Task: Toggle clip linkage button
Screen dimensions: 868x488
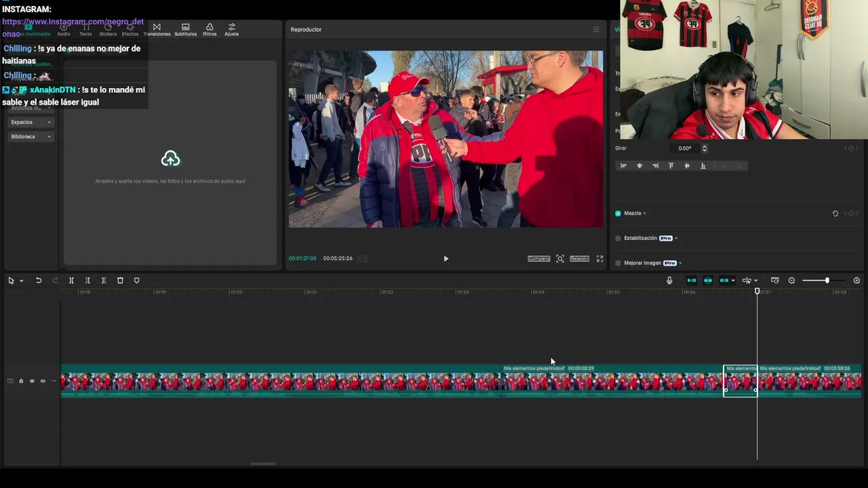Action: tap(724, 281)
